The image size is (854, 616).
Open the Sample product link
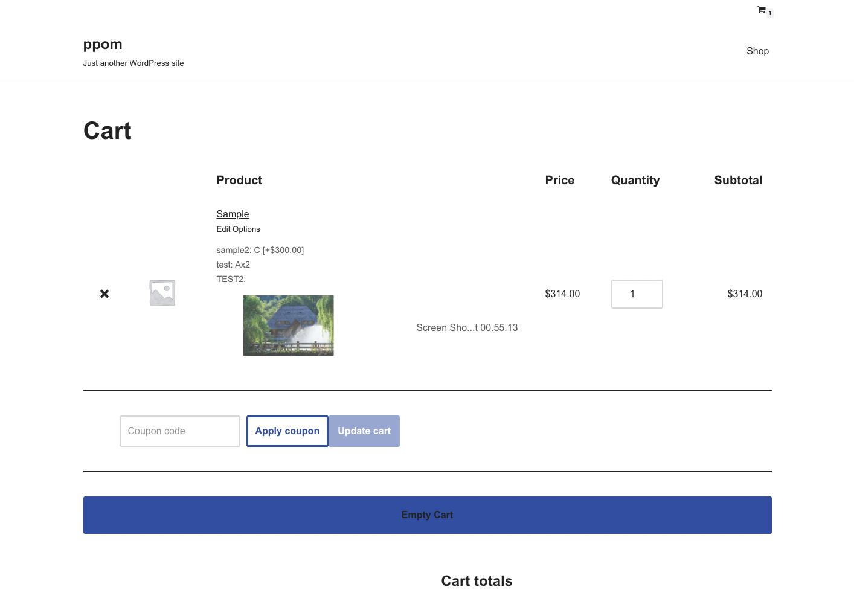pyautogui.click(x=233, y=214)
